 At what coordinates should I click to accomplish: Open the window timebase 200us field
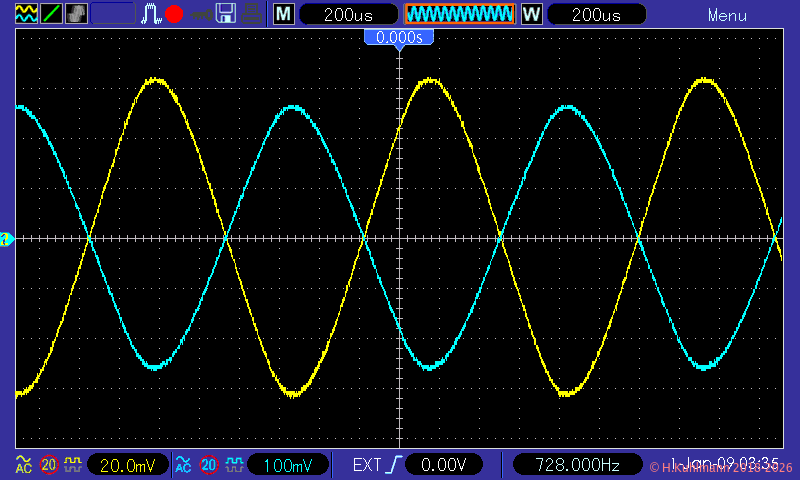[596, 14]
